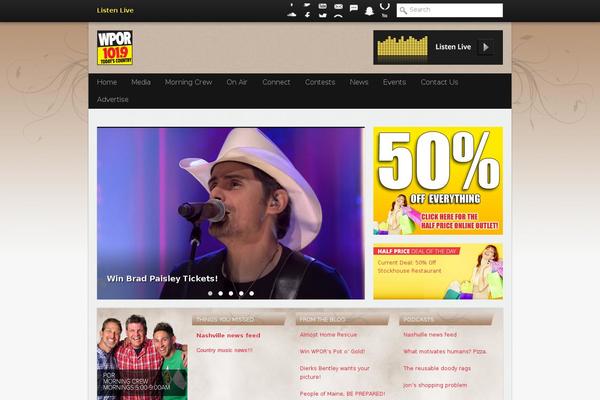Click the email envelope icon
Screen dimensions: 600x400
(338, 6)
